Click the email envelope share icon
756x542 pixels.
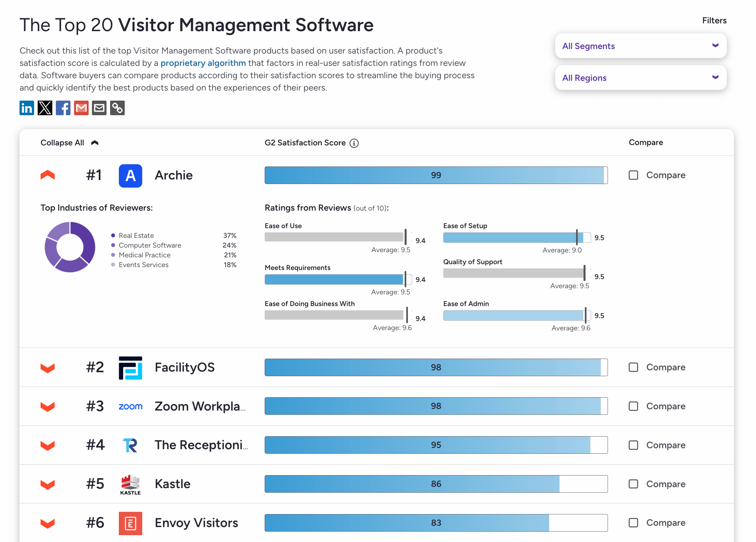click(99, 108)
